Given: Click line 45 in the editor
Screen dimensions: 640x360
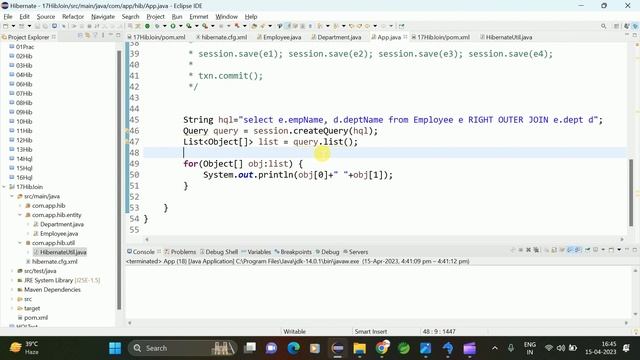Looking at the screenshot, I should click(x=384, y=120).
